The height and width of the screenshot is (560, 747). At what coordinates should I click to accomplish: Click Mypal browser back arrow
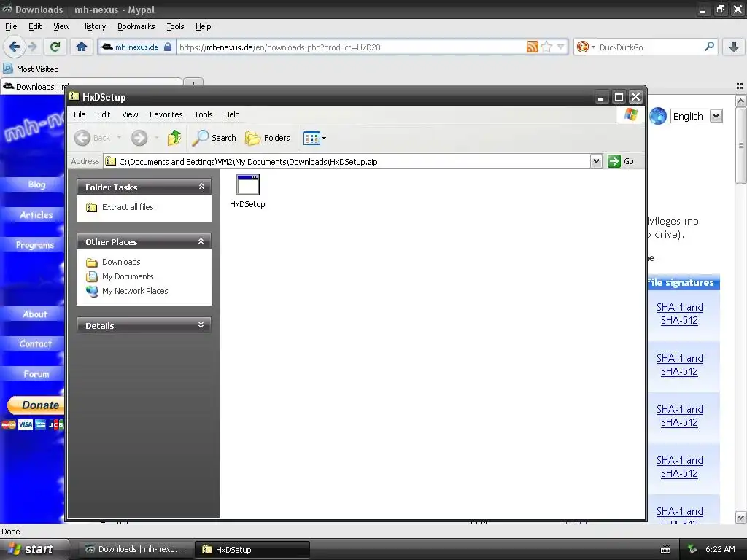click(x=15, y=47)
